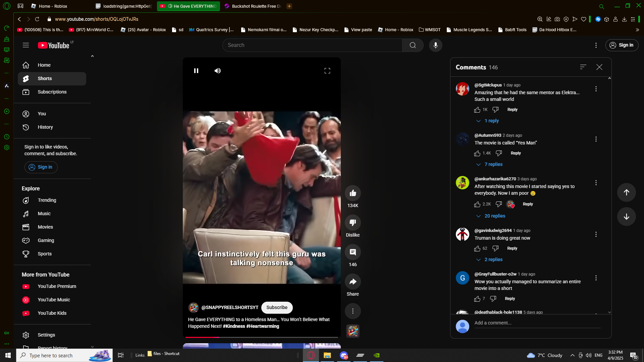This screenshot has height=362, width=644.
Task: Open @SNAPPYREELSHORTSYT channel link
Action: point(230,308)
